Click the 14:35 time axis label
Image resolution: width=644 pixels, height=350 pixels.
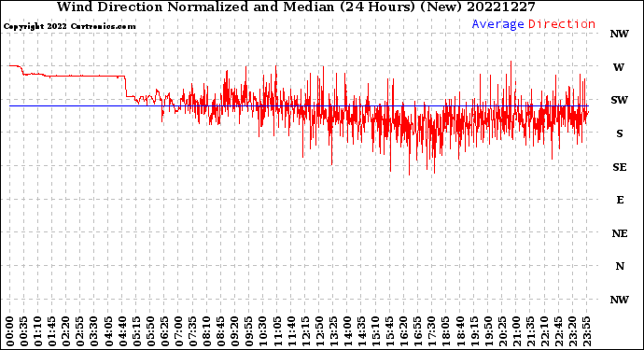361,331
